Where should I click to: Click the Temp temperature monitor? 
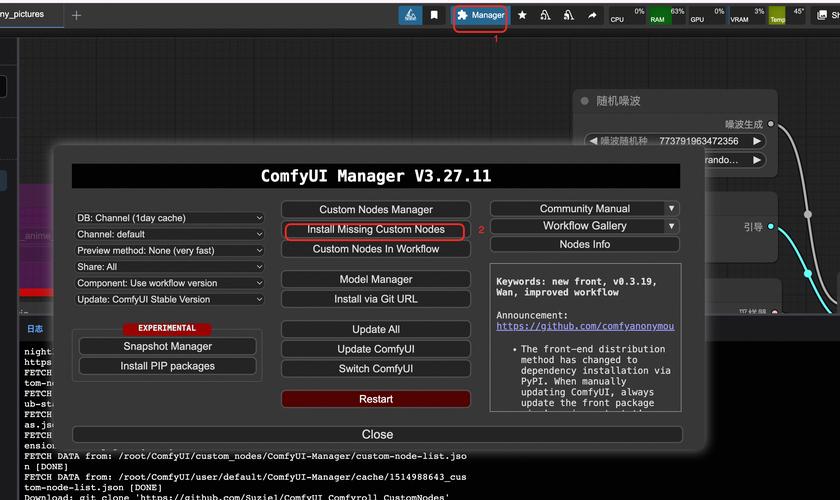coord(786,16)
